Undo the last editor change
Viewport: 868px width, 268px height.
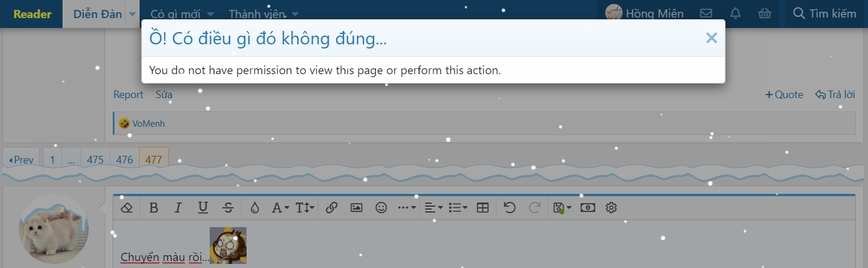point(509,207)
